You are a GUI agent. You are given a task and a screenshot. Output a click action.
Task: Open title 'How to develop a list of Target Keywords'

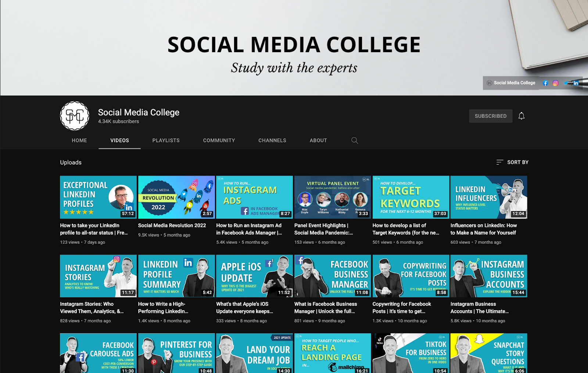(406, 229)
